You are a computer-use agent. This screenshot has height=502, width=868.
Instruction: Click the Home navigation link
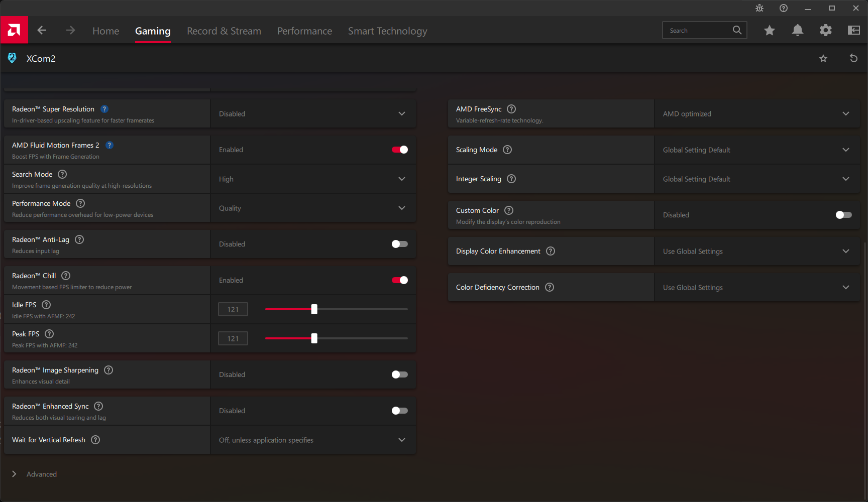click(x=105, y=31)
